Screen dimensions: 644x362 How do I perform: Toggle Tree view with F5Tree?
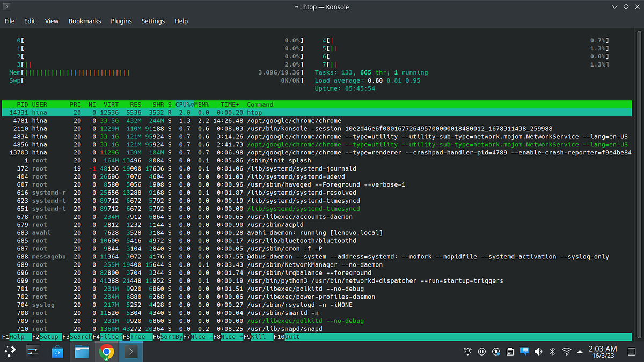click(136, 337)
